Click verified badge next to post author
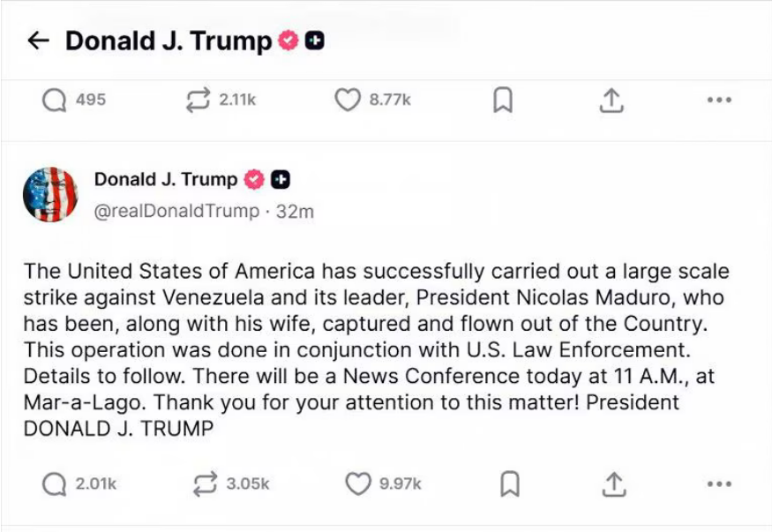The width and height of the screenshot is (772, 532). click(x=253, y=179)
